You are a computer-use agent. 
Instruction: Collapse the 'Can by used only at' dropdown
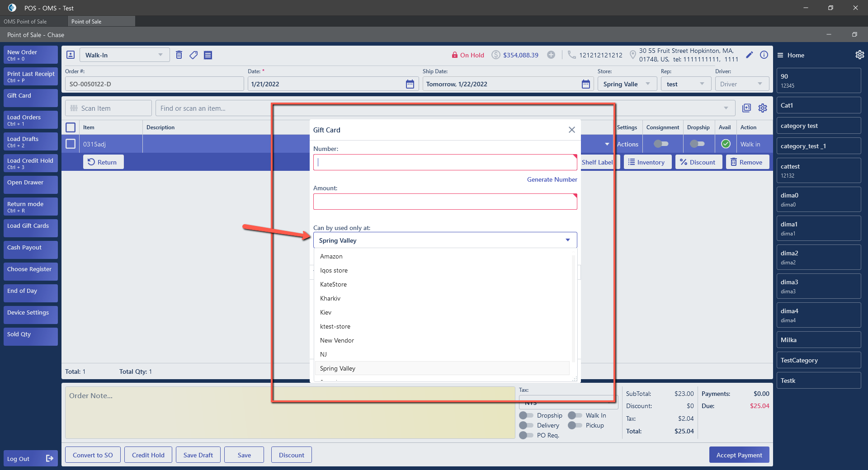[568, 240]
